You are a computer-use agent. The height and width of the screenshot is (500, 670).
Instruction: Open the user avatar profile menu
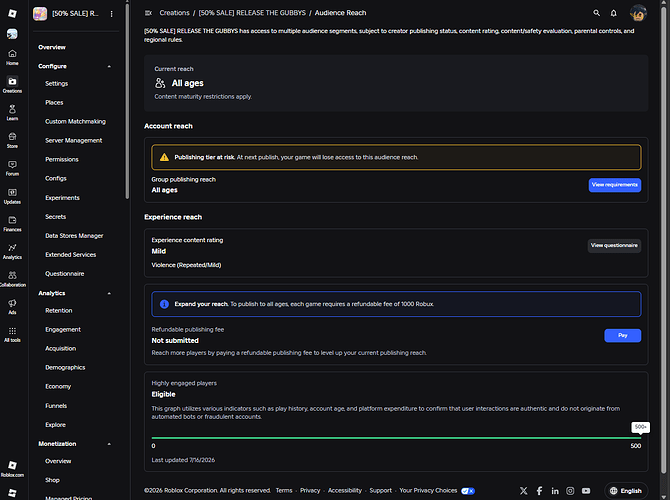pos(638,13)
